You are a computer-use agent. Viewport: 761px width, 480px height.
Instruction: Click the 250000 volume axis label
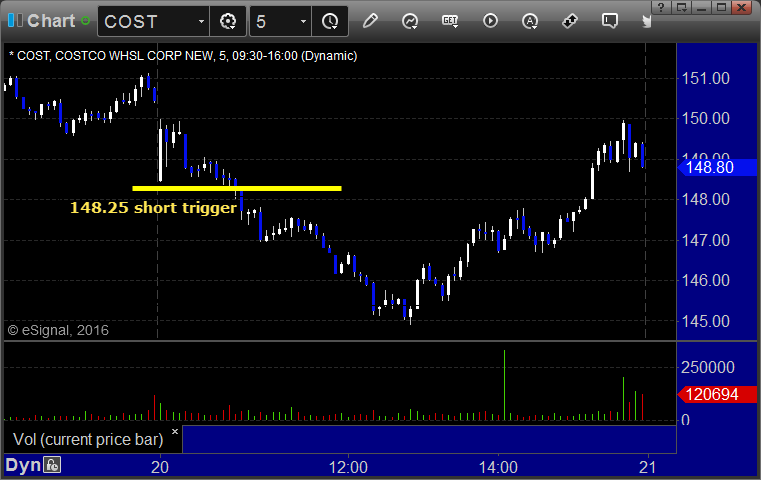click(708, 367)
